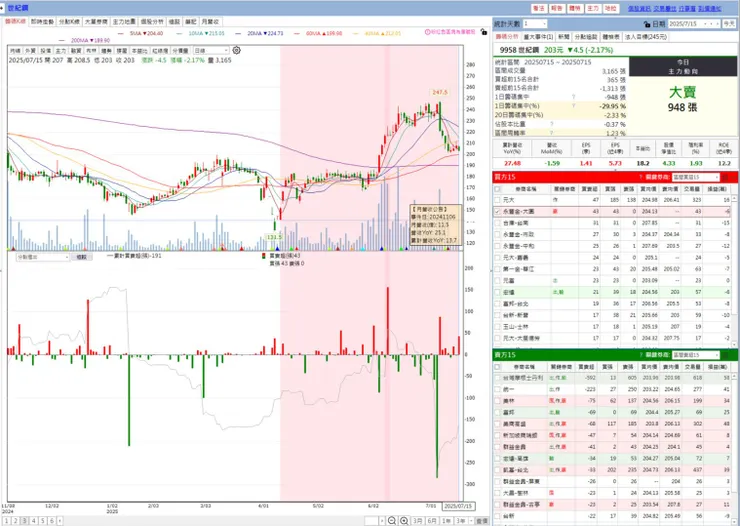This screenshot has width=740, height=526.
Task: Click the help icon next to 1日籌碼集中
Action: [x=574, y=97]
